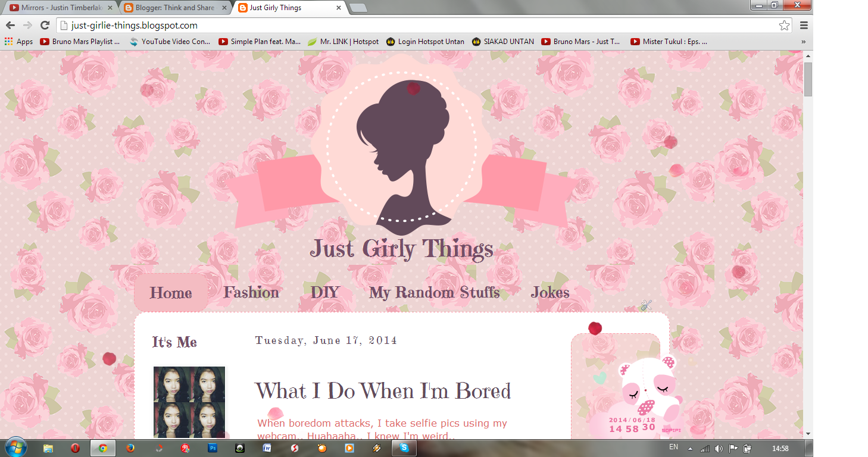Open the network signal tray icon
The image size is (868, 457).
click(705, 448)
